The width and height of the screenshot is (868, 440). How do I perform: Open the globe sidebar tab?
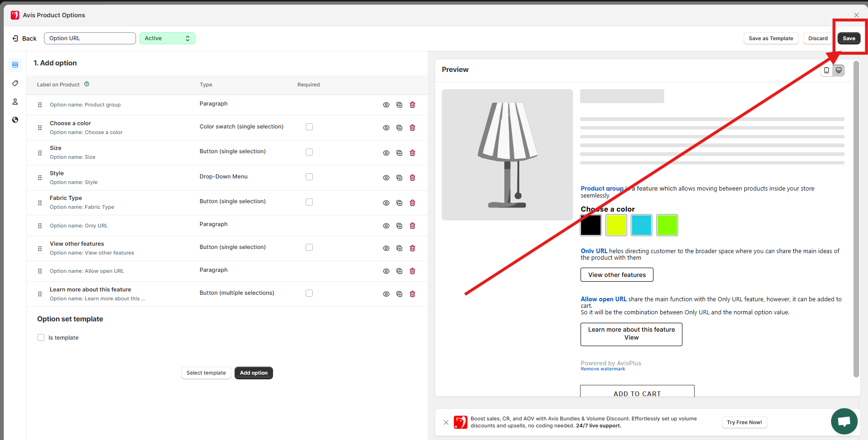[x=15, y=120]
